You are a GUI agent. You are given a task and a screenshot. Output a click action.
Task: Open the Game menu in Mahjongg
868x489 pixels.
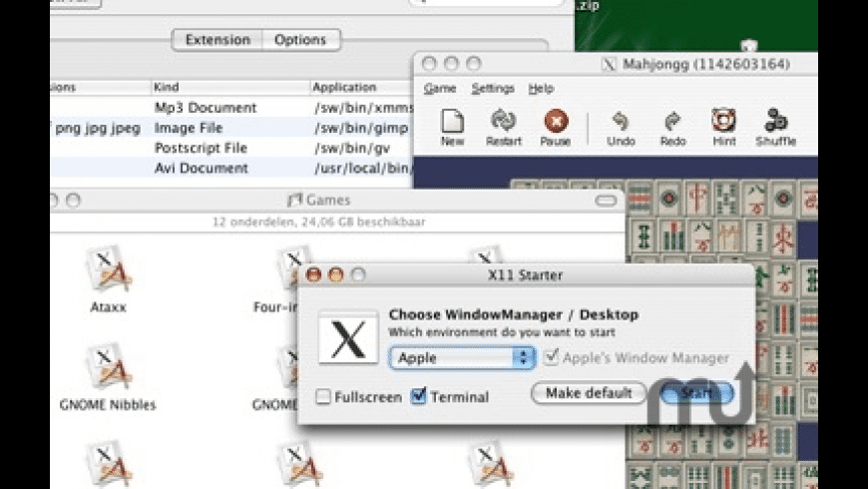[440, 88]
